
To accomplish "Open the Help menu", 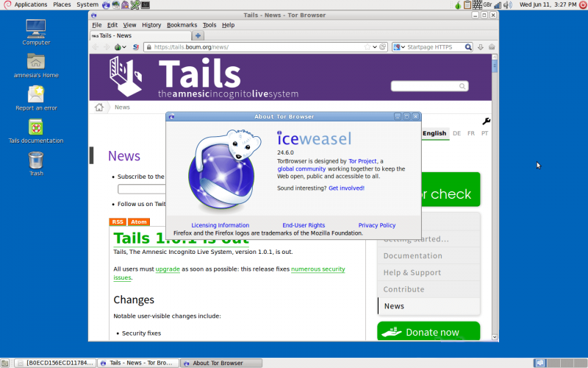I will point(228,25).
